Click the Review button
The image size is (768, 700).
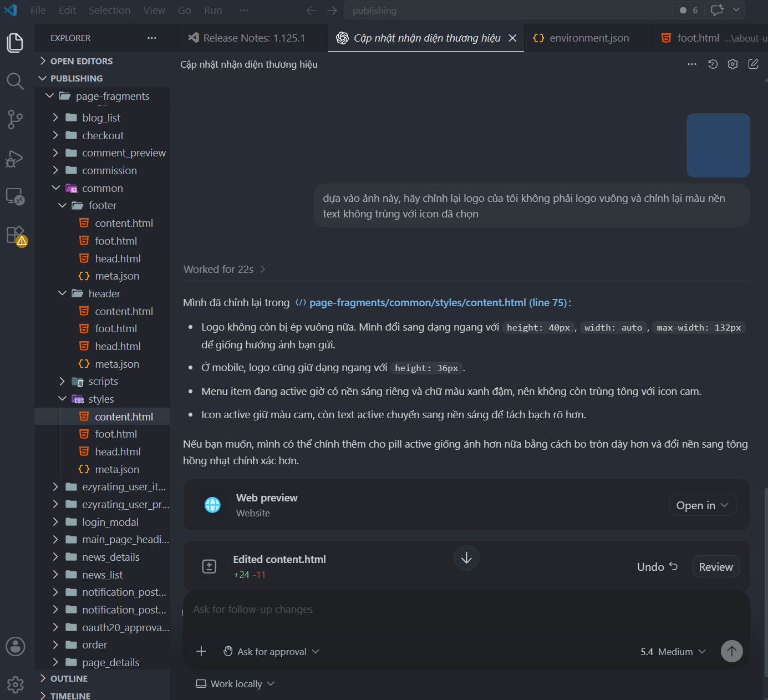pos(716,567)
